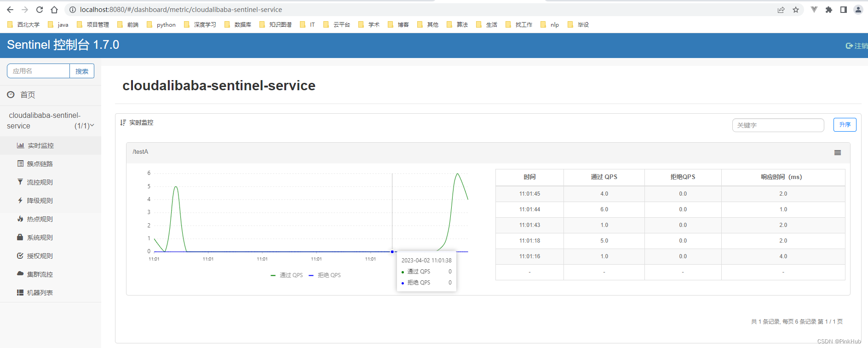Open the nlp bookmark folder
The width and height of the screenshot is (868, 348).
[x=550, y=25]
